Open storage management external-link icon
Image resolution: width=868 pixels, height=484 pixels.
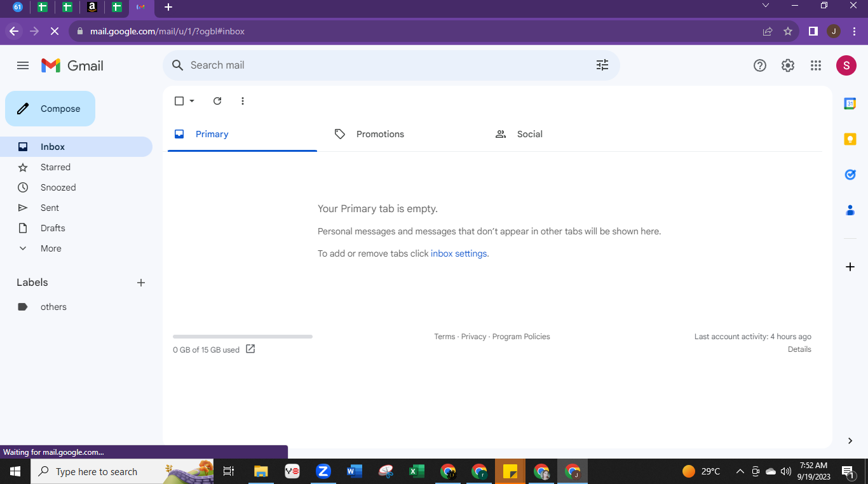[x=250, y=349]
